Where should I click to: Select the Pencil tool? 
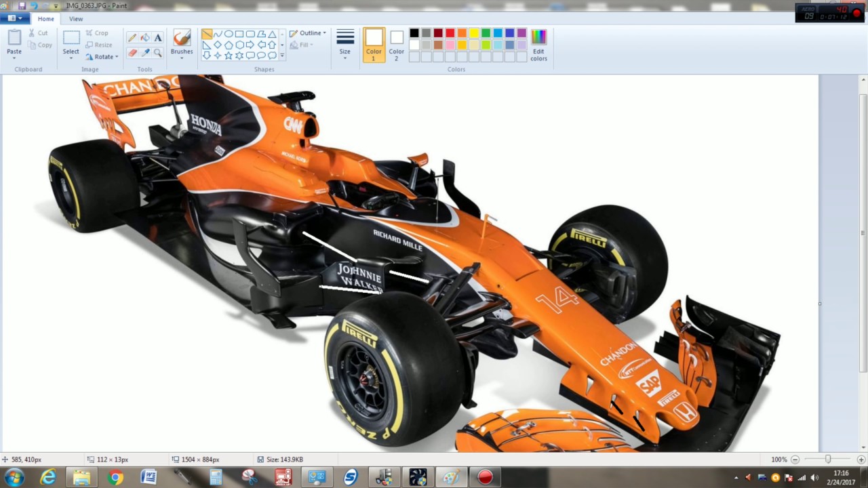[132, 38]
